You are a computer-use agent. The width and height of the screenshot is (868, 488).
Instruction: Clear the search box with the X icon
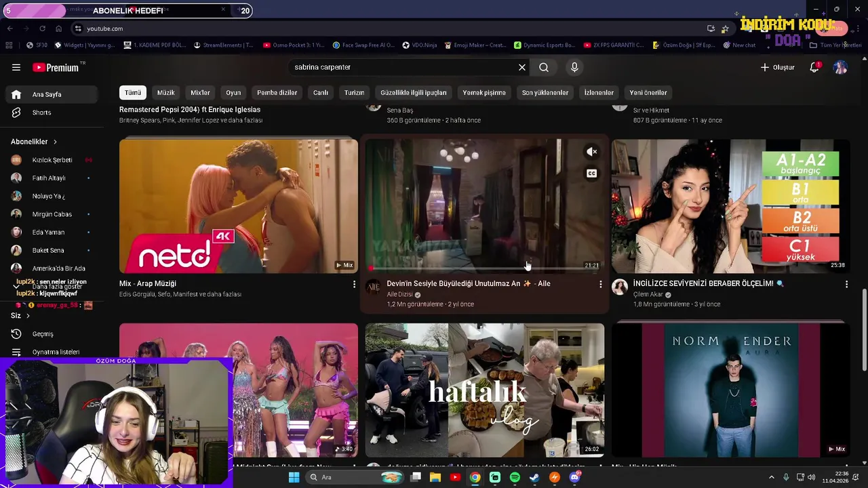click(522, 67)
